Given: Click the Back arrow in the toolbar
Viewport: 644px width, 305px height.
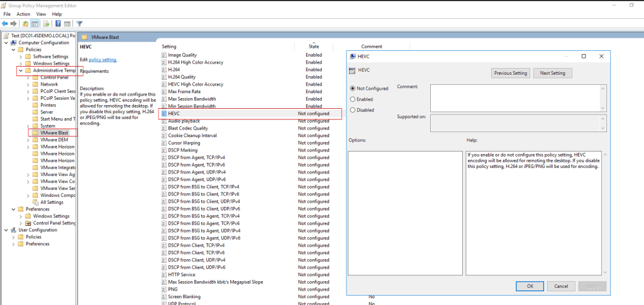Looking at the screenshot, I should (6, 24).
